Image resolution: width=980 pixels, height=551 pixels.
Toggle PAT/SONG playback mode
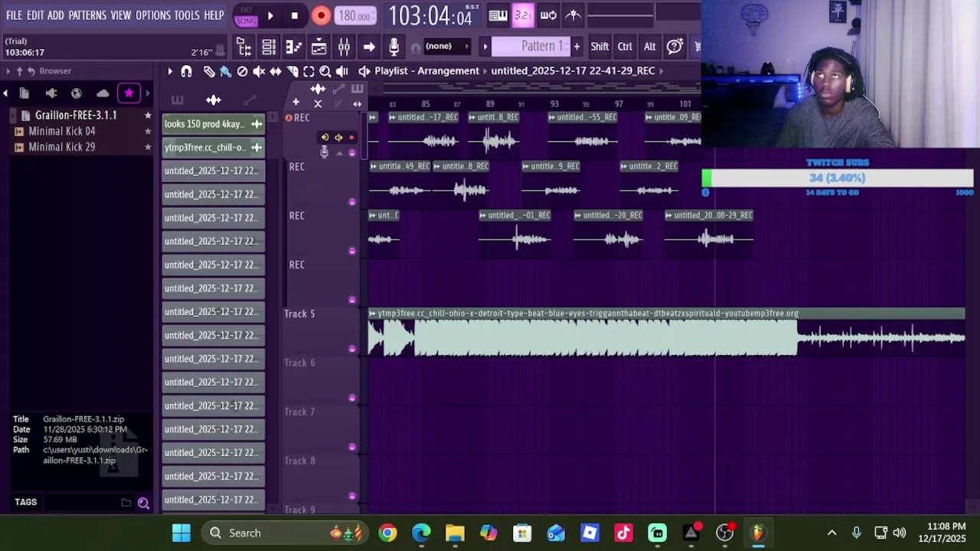246,16
